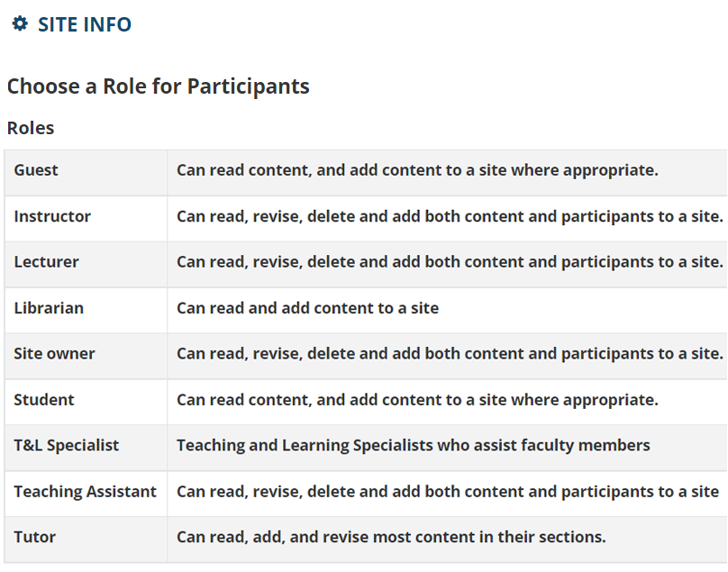Select the Guest role name
Viewport: 728px width, 572px height.
(36, 170)
